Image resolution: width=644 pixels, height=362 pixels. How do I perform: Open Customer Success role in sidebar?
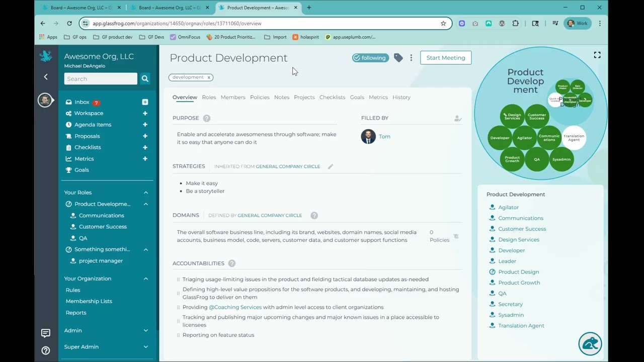(103, 227)
